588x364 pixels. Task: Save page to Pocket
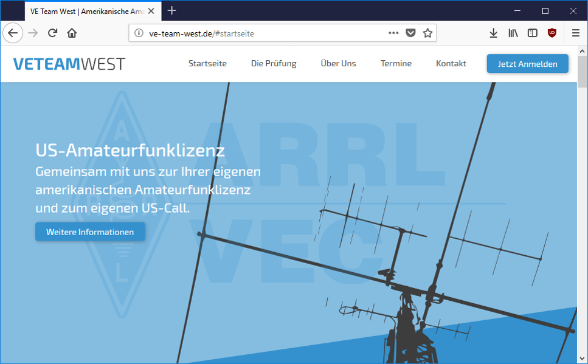410,33
